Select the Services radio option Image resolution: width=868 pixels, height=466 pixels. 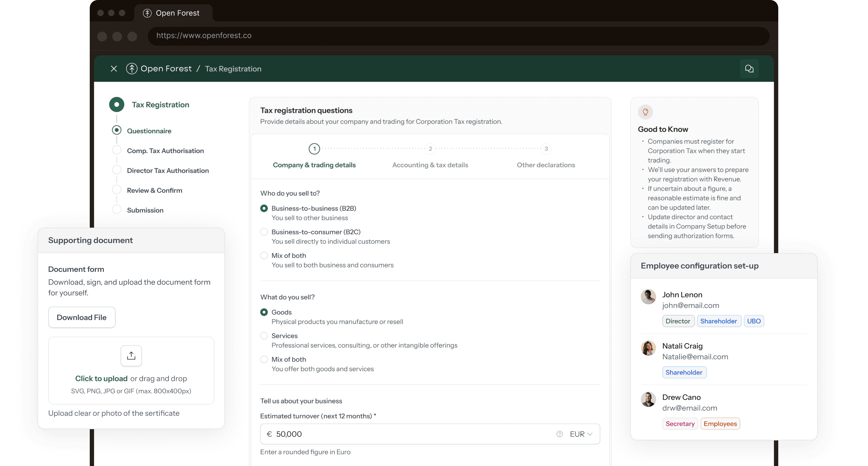pos(264,335)
